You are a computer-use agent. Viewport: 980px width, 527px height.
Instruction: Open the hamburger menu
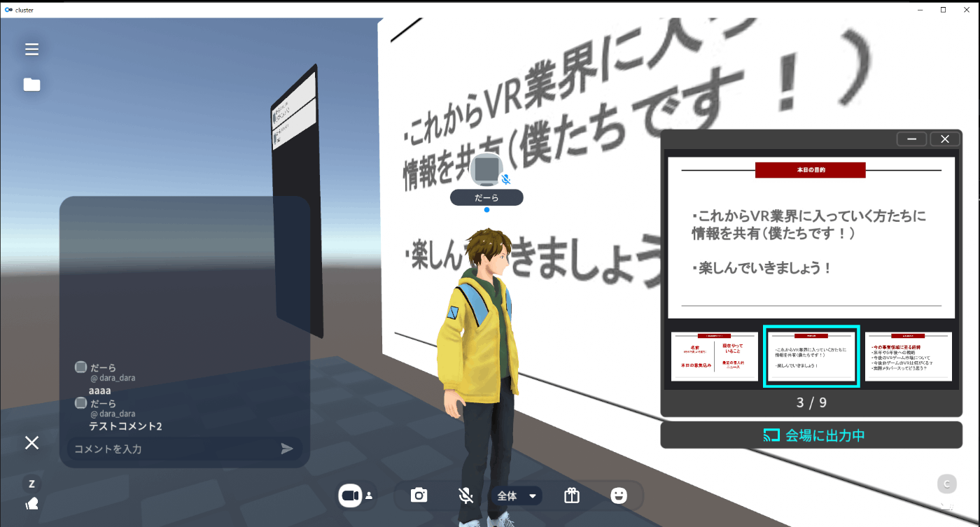(31, 50)
